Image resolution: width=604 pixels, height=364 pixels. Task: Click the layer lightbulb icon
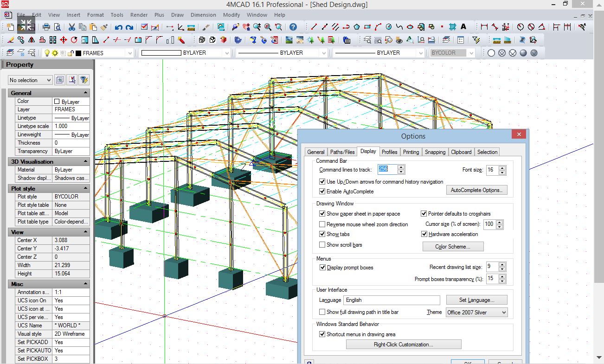click(47, 52)
